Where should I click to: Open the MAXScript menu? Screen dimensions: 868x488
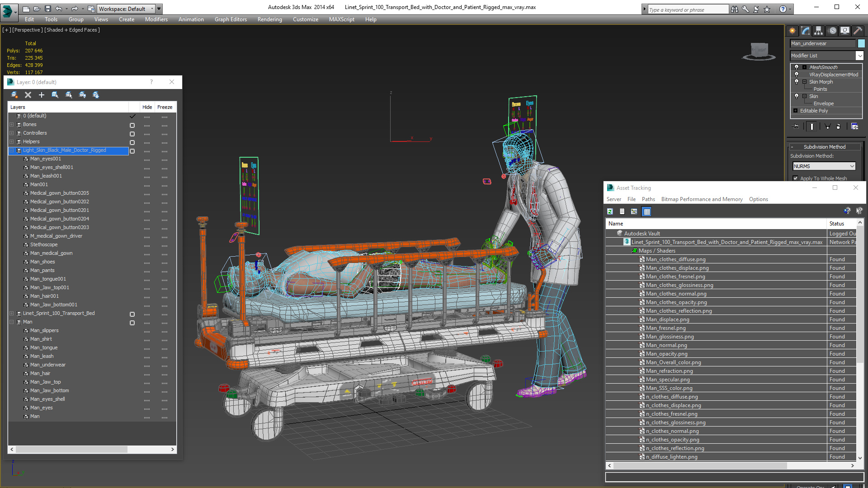pos(342,19)
